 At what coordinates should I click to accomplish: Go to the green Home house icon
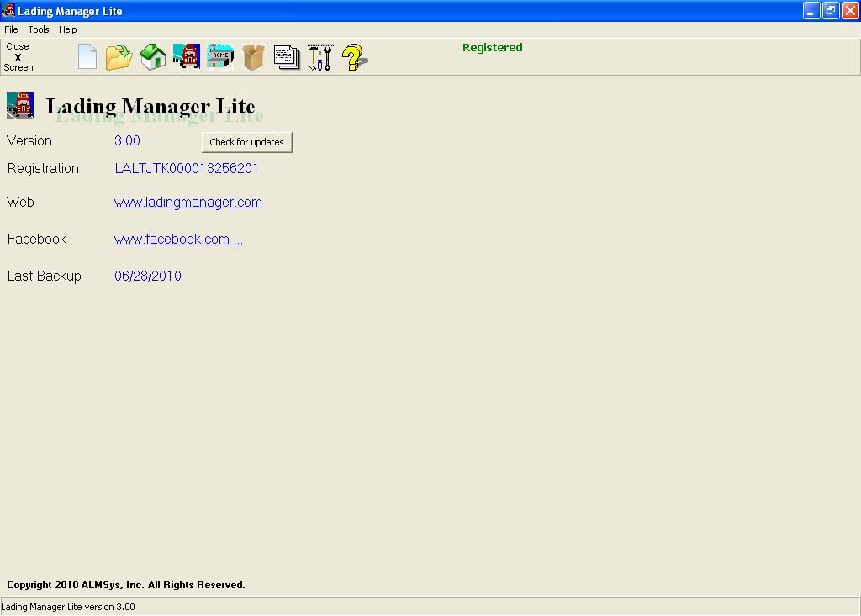coord(153,57)
